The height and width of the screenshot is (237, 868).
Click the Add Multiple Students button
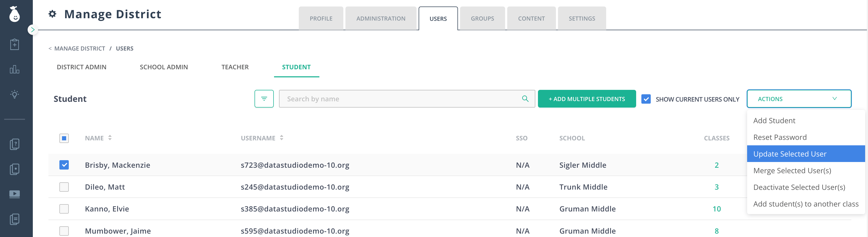pos(587,99)
